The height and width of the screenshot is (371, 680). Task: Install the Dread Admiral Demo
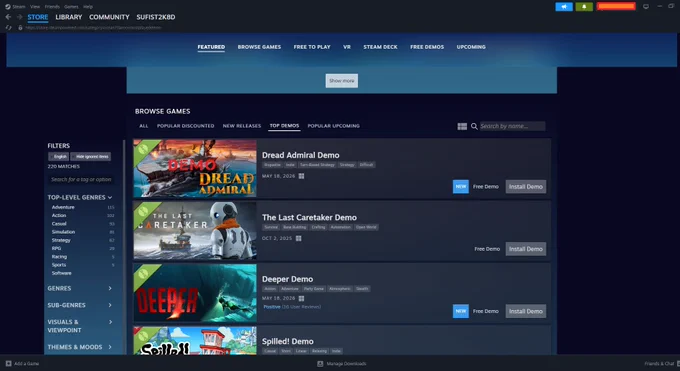click(526, 187)
